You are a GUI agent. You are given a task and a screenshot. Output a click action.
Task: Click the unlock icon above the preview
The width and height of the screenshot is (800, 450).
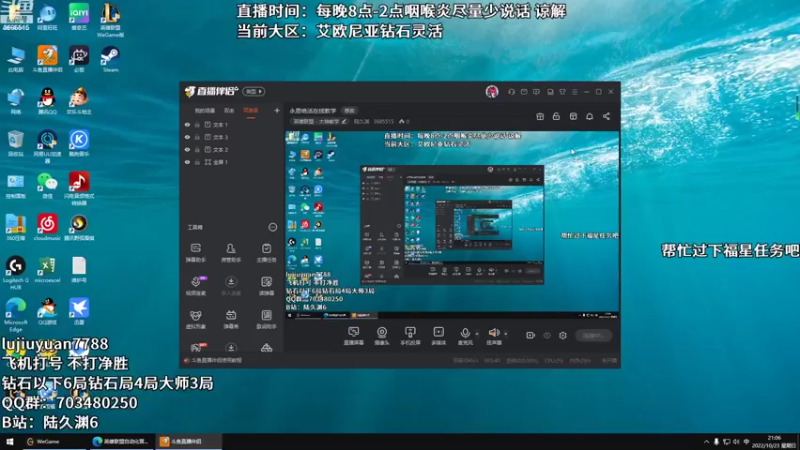pos(556,116)
